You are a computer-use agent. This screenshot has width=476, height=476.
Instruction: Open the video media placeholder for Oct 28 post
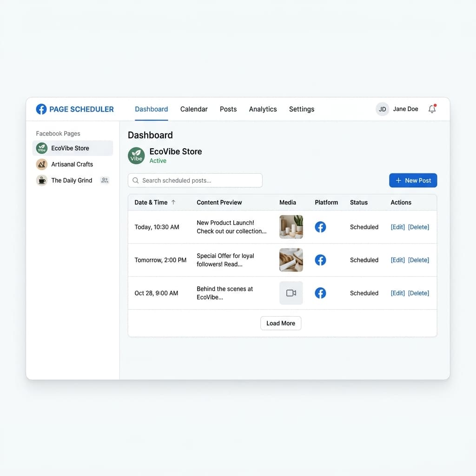tap(291, 293)
